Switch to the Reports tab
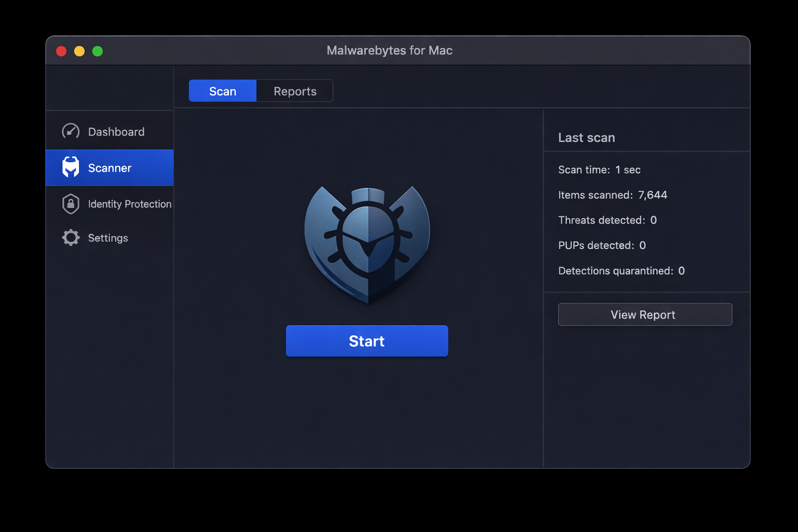Viewport: 798px width, 532px height. [295, 91]
